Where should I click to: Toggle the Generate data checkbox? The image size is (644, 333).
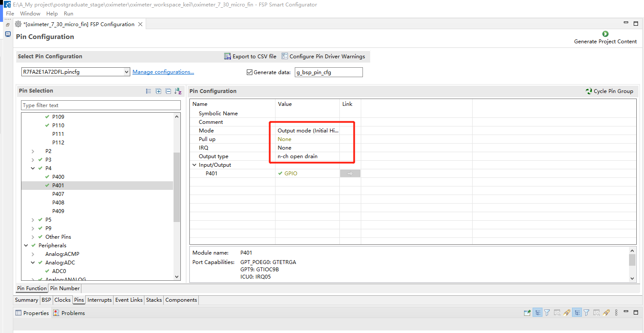249,72
